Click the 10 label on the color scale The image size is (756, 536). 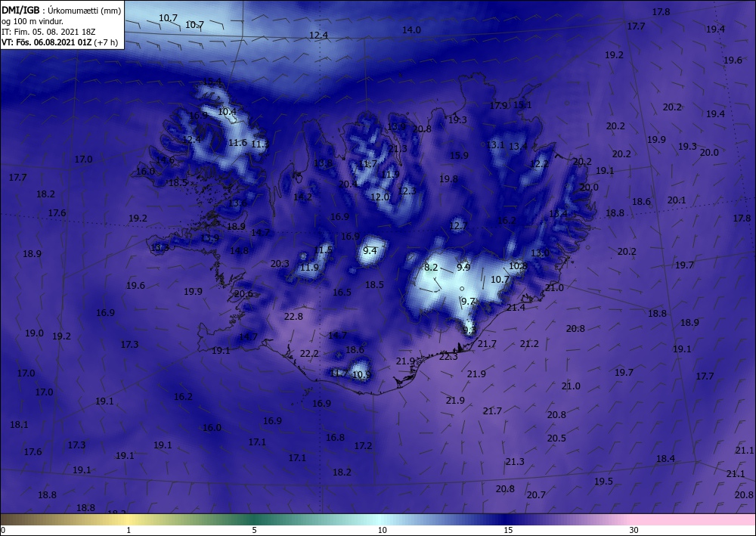(382, 530)
